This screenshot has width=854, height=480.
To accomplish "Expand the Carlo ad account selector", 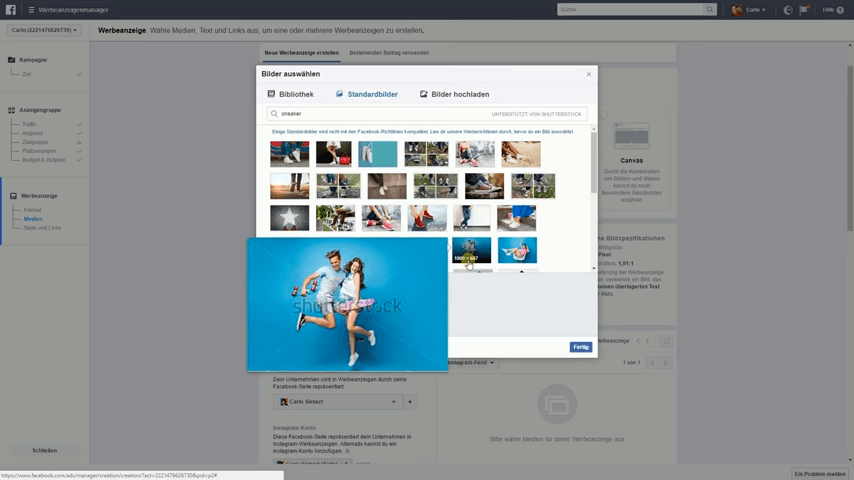I will (x=44, y=30).
